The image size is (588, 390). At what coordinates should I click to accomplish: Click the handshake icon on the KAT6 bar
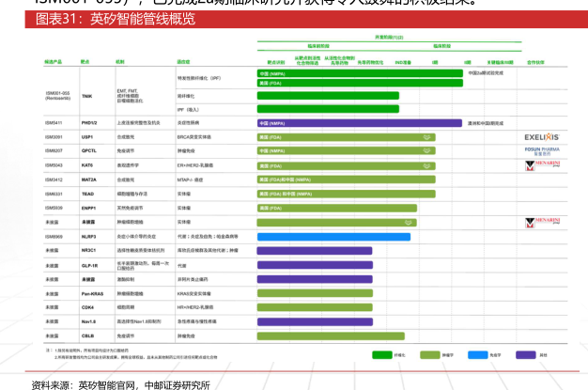pyautogui.click(x=427, y=165)
